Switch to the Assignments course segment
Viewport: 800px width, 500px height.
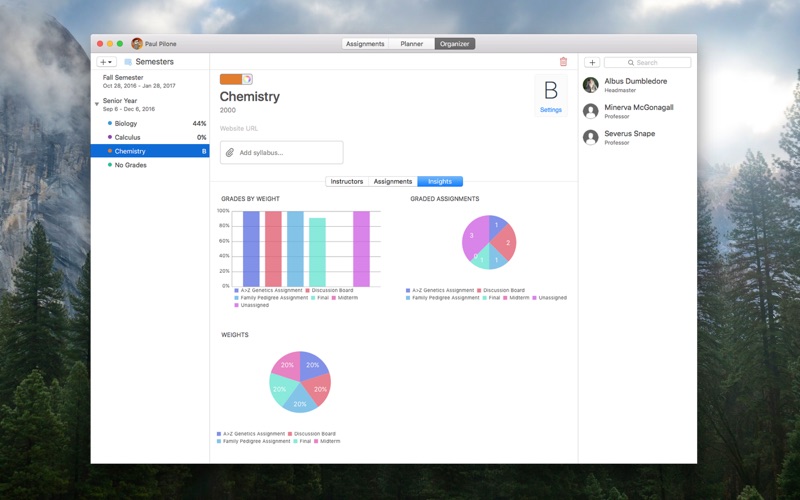[392, 182]
